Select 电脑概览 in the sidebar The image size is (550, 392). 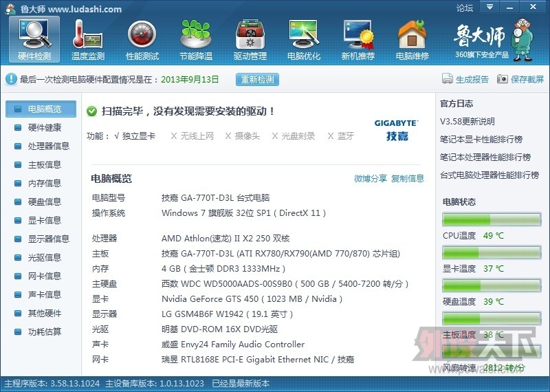click(41, 109)
